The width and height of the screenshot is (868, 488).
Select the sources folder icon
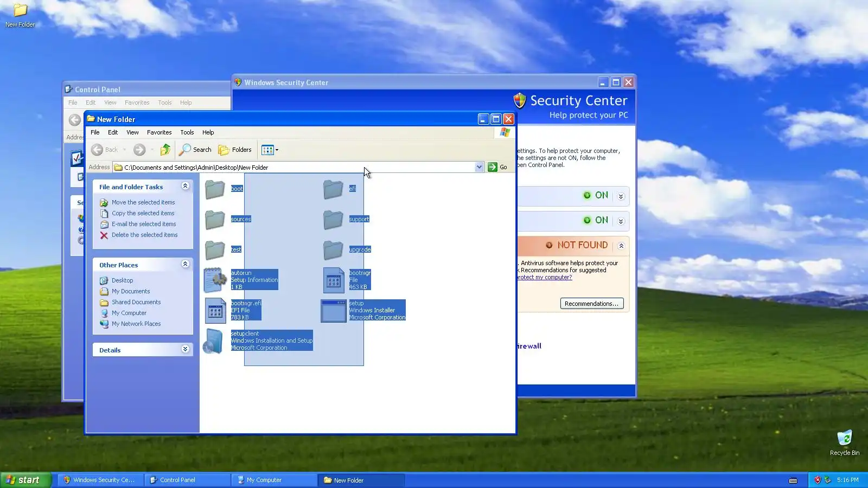click(215, 219)
